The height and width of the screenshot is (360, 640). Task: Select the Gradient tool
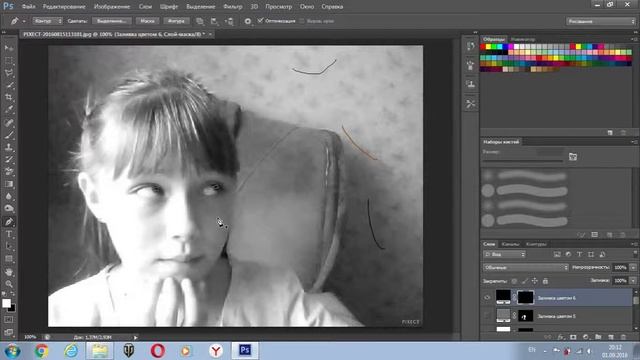(x=9, y=184)
